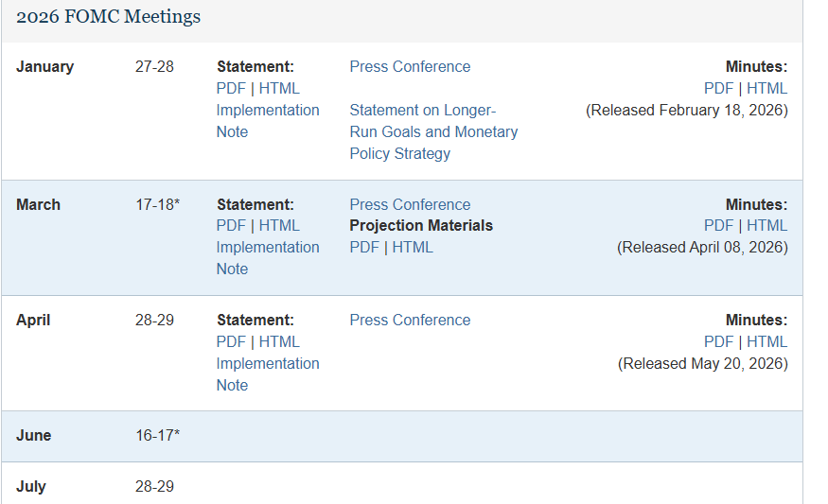The image size is (828, 504).
Task: Open January Implementation Note
Action: [x=268, y=121]
